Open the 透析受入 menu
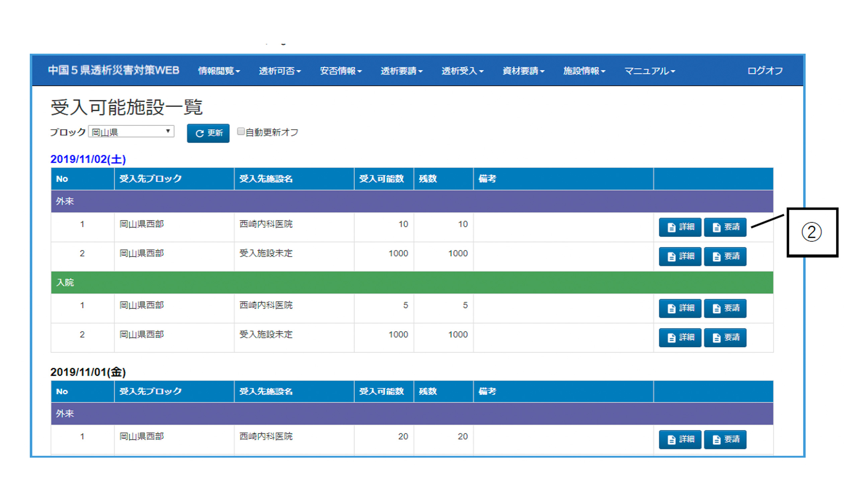The width and height of the screenshot is (857, 504). (462, 71)
